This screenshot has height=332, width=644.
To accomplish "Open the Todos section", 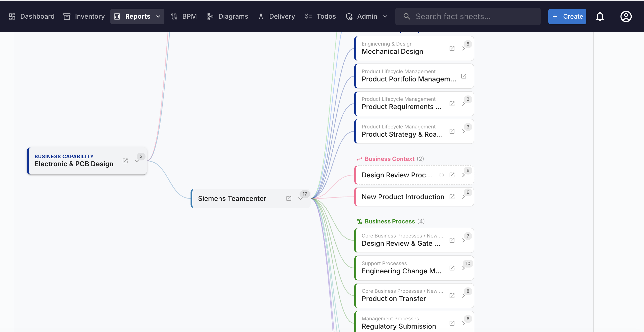I will [x=320, y=16].
